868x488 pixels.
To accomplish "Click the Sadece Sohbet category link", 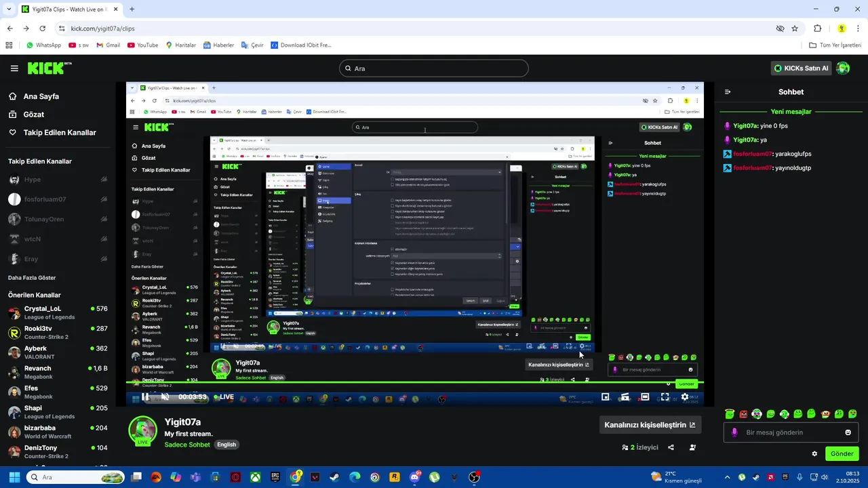I will (x=188, y=445).
